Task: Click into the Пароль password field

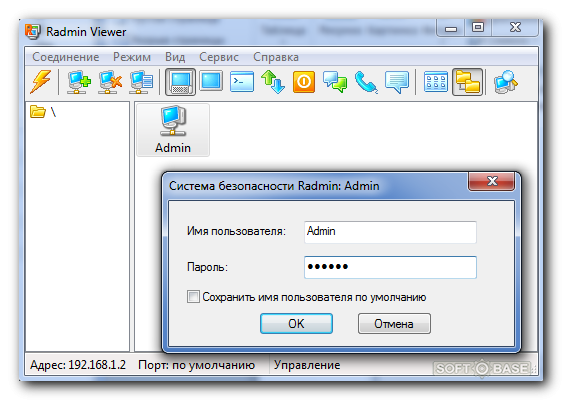Action: pos(390,267)
